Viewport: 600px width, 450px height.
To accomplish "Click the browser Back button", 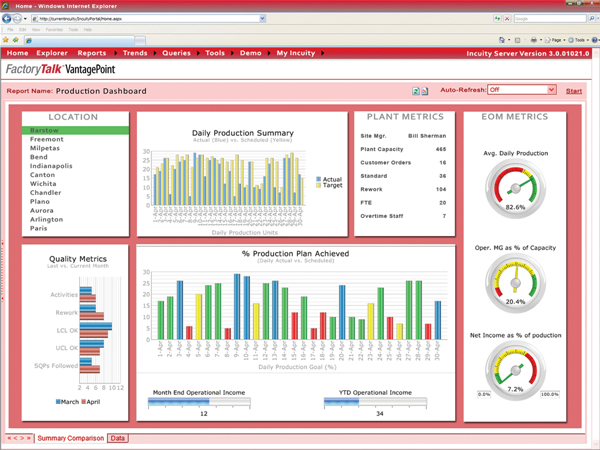I will point(9,18).
